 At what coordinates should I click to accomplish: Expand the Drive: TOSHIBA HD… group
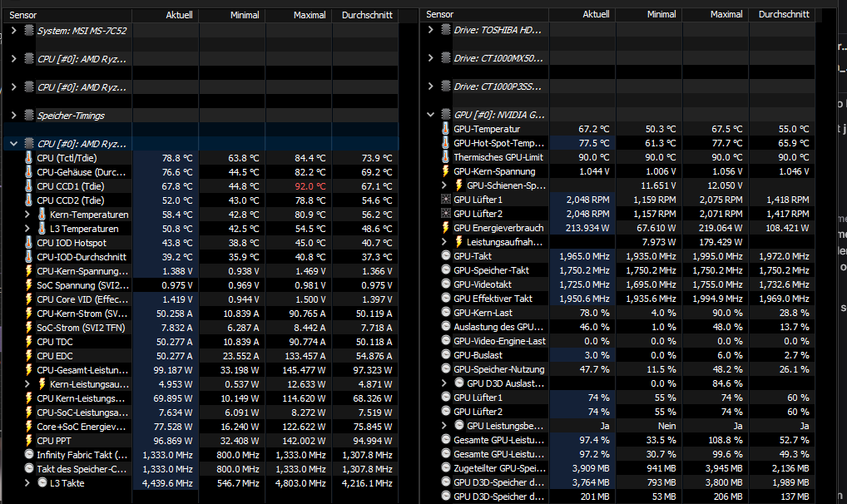430,30
